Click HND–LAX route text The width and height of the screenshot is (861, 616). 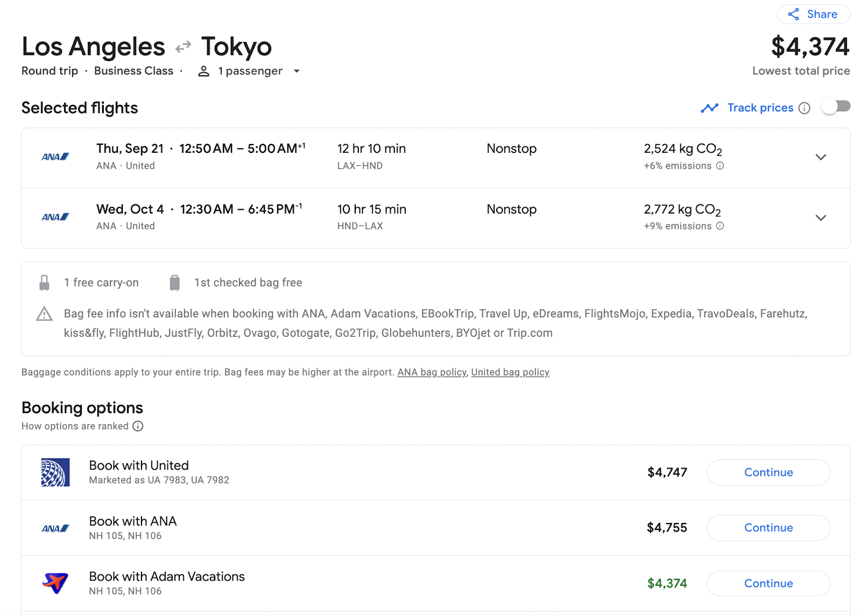point(360,226)
